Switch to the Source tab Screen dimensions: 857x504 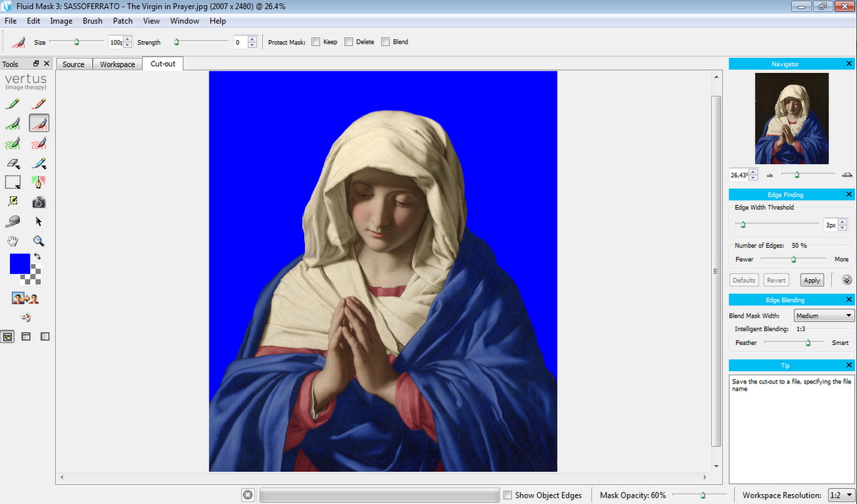coord(74,64)
